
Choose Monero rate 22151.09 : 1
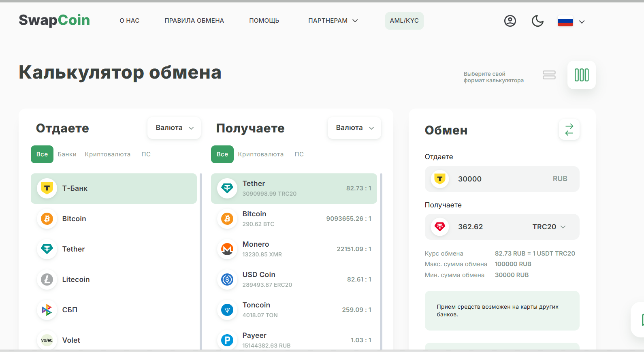click(x=354, y=249)
